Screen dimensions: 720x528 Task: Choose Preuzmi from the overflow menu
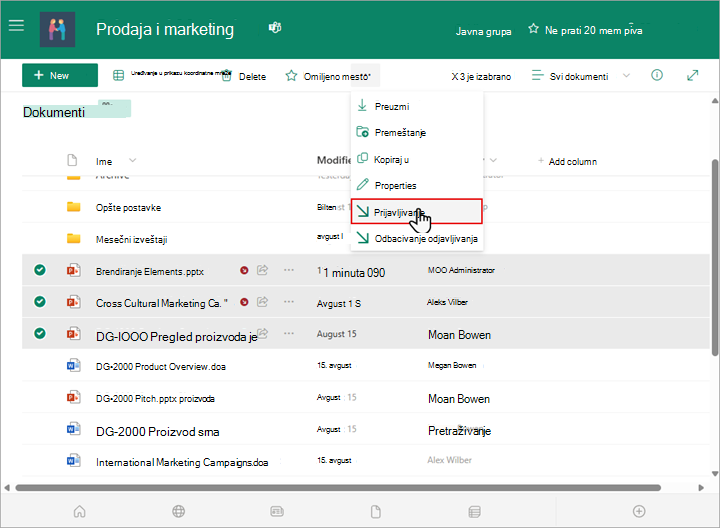416,107
